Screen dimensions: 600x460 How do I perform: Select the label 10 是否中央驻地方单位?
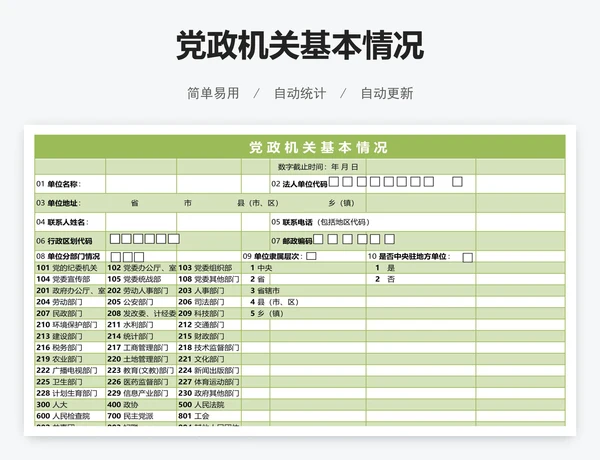(x=409, y=256)
